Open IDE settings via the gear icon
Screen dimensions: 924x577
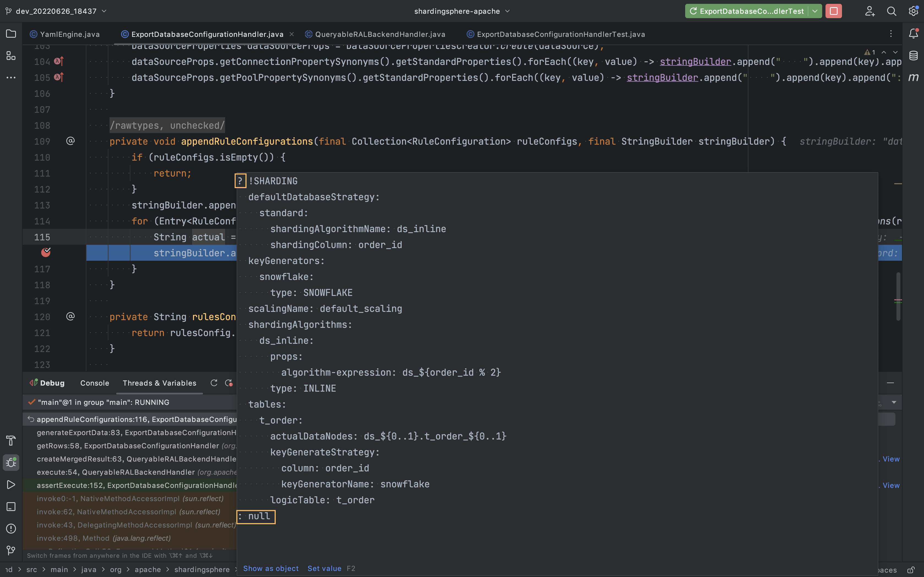(913, 11)
